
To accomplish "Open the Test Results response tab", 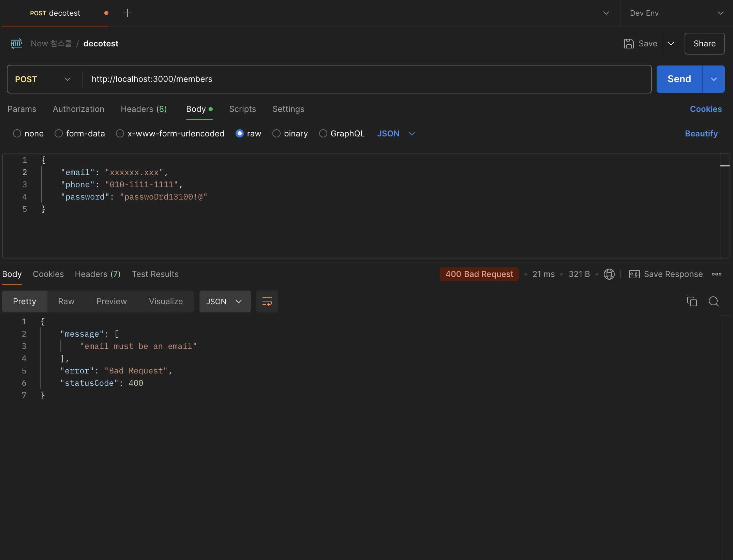I will (155, 274).
